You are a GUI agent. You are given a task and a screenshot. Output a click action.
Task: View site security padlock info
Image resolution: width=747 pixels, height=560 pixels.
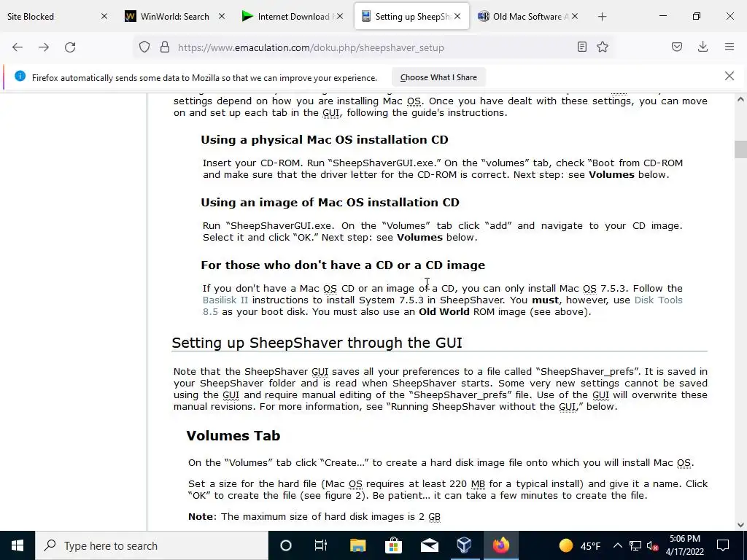[165, 47]
